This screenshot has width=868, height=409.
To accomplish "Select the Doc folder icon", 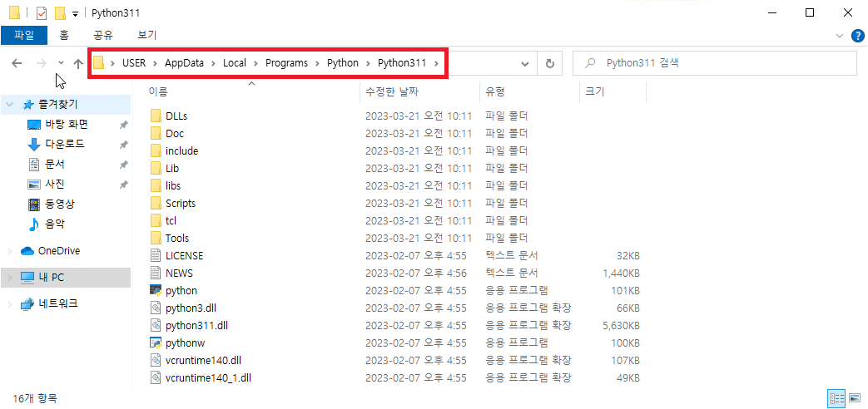I will pyautogui.click(x=156, y=133).
